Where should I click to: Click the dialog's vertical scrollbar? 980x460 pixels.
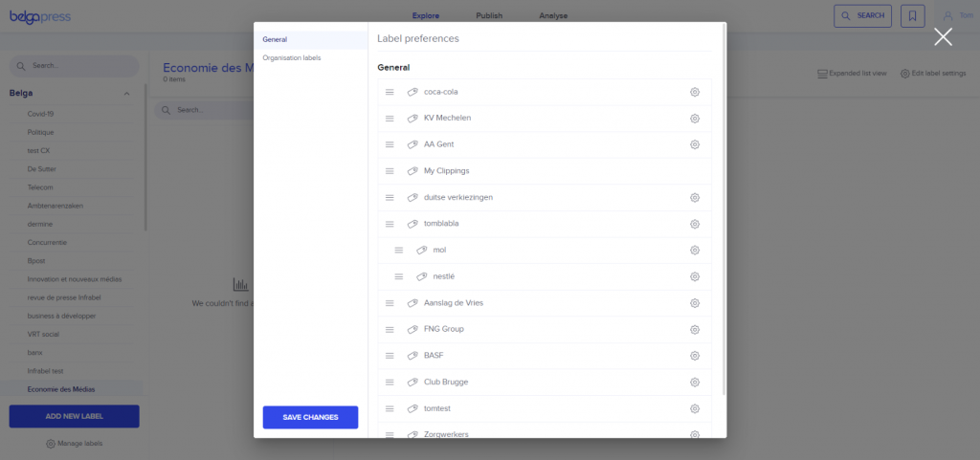[724, 209]
